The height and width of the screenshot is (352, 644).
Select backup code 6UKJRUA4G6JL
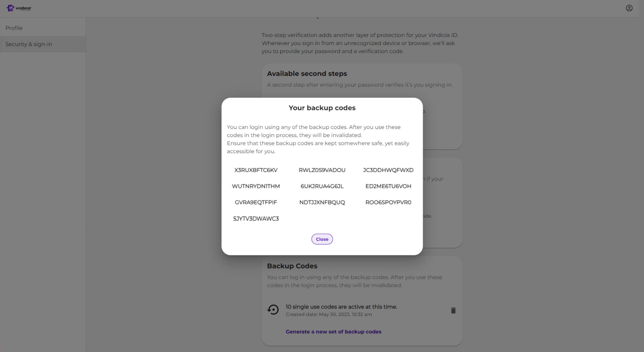322,186
